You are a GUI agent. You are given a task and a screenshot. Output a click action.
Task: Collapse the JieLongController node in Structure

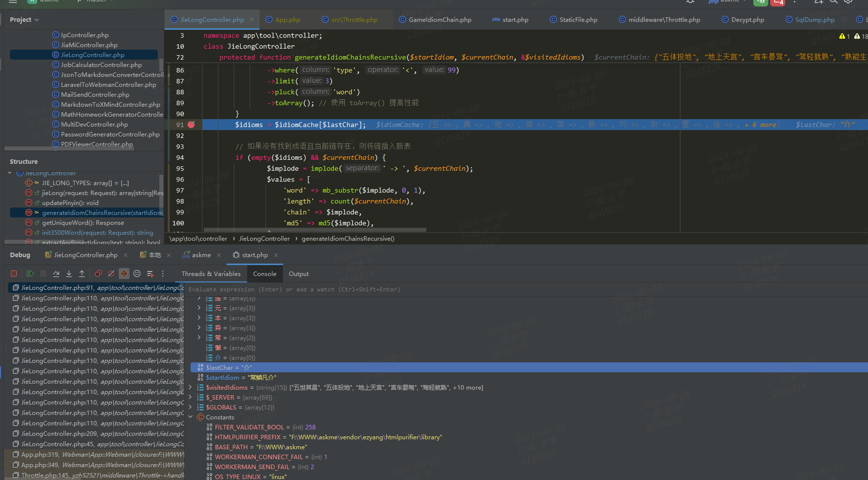[x=10, y=173]
